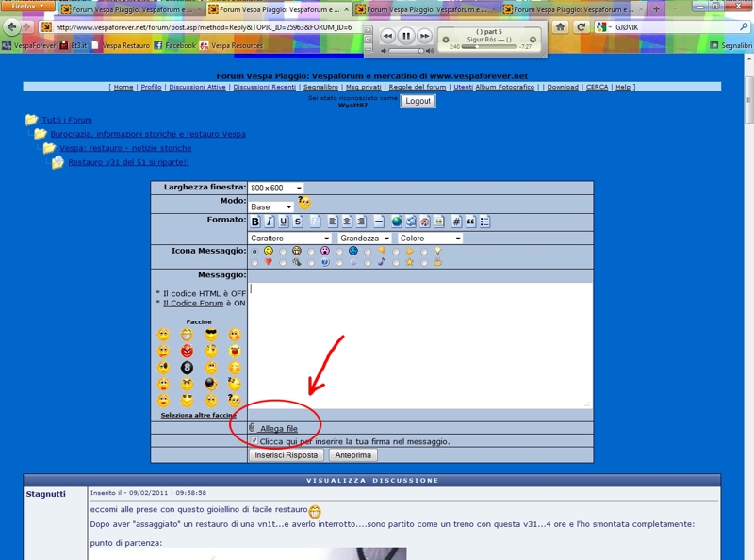The width and height of the screenshot is (754, 560).
Task: Seek in the track progress bar
Action: click(x=489, y=47)
